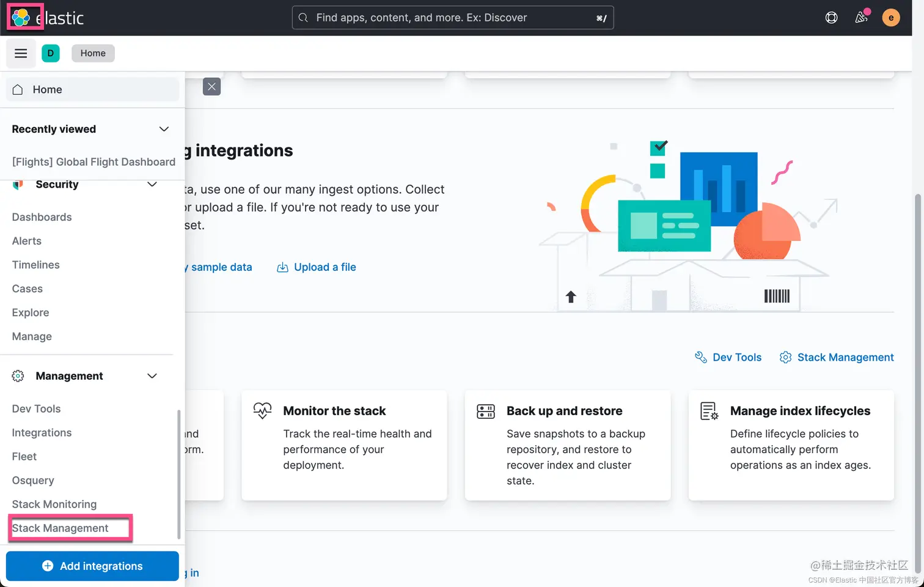
Task: Select Manage in Security section
Action: [32, 336]
